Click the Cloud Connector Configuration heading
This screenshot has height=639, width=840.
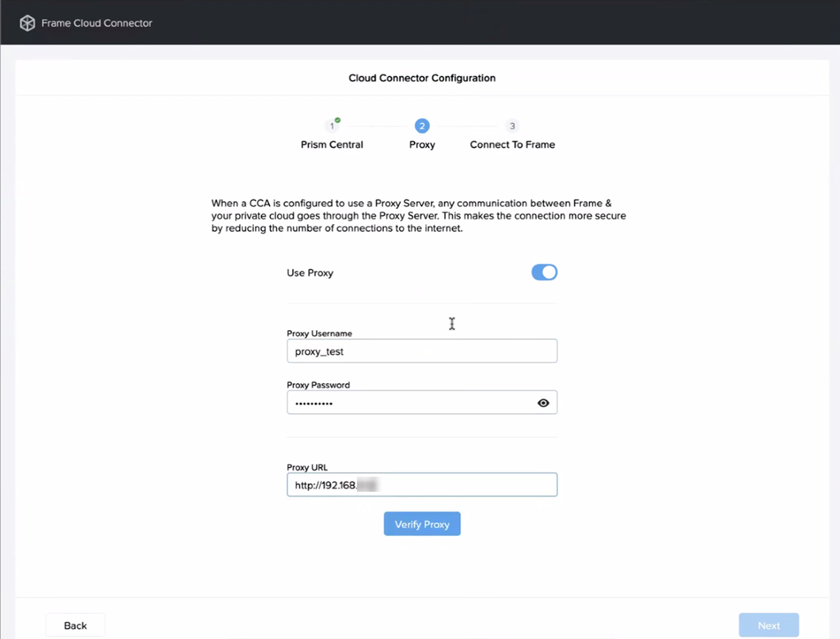422,78
